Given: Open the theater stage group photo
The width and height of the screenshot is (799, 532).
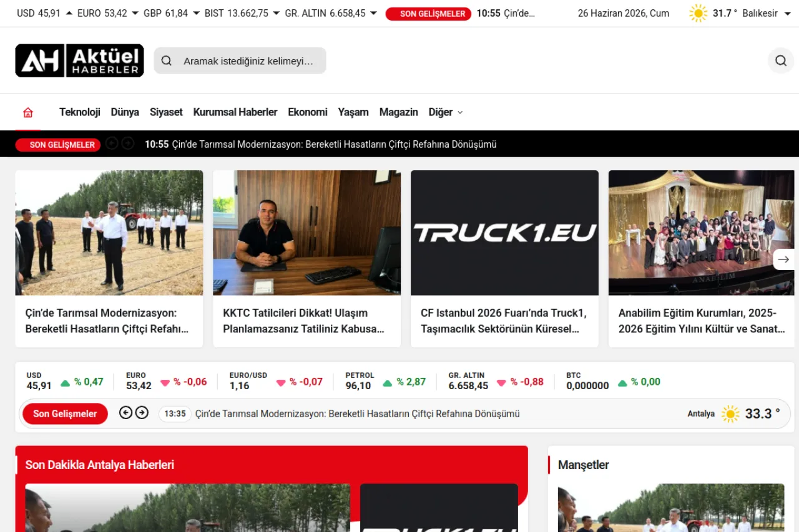Looking at the screenshot, I should coord(702,233).
